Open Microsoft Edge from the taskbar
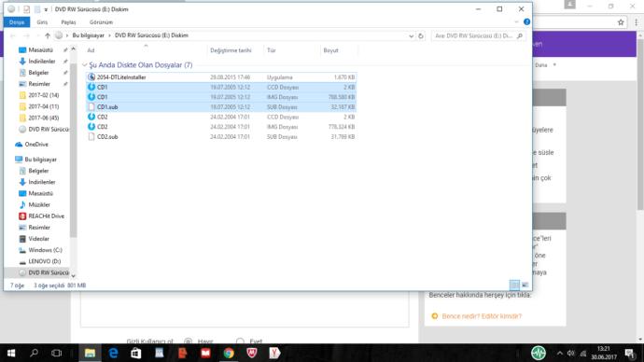 113,353
